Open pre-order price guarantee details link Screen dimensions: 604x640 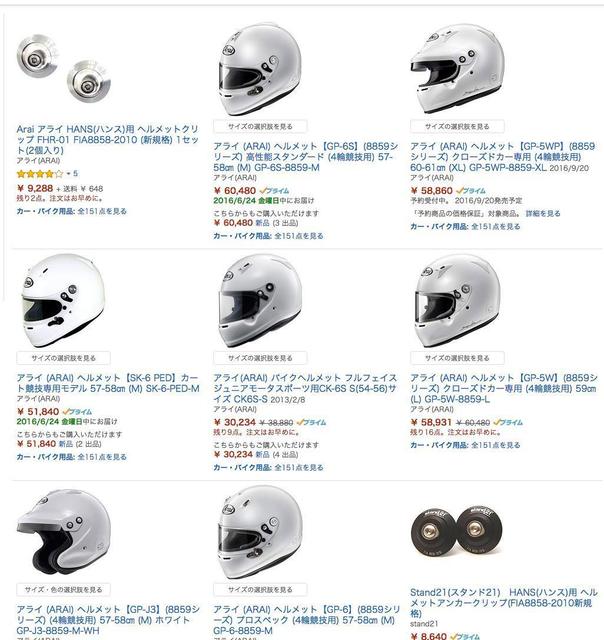543,213
